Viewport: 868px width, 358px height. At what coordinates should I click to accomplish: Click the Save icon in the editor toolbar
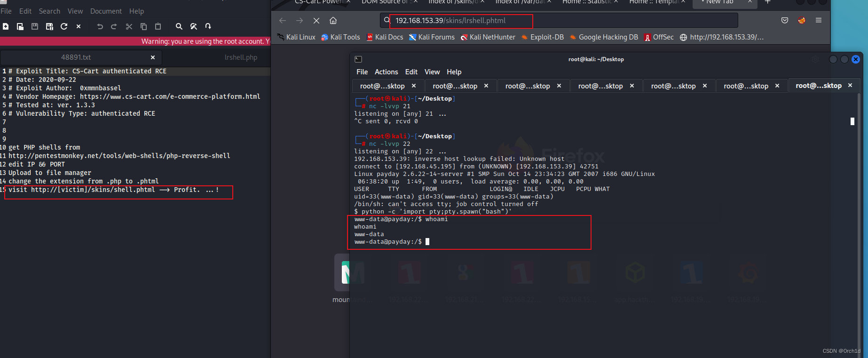pyautogui.click(x=35, y=26)
